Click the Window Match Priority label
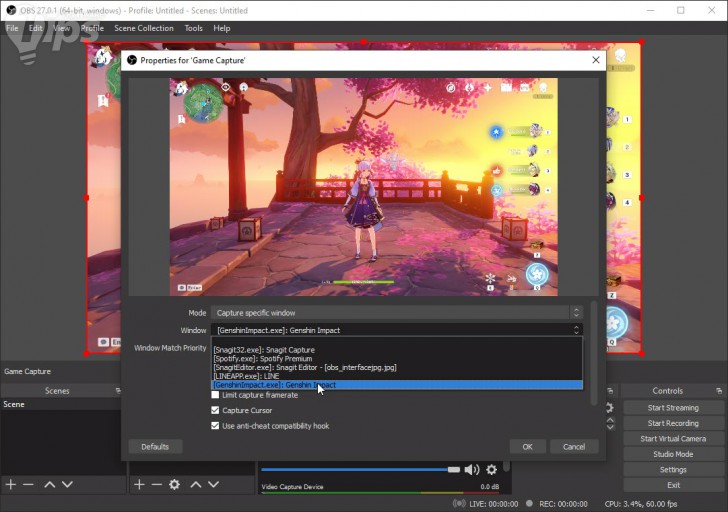 pos(170,348)
